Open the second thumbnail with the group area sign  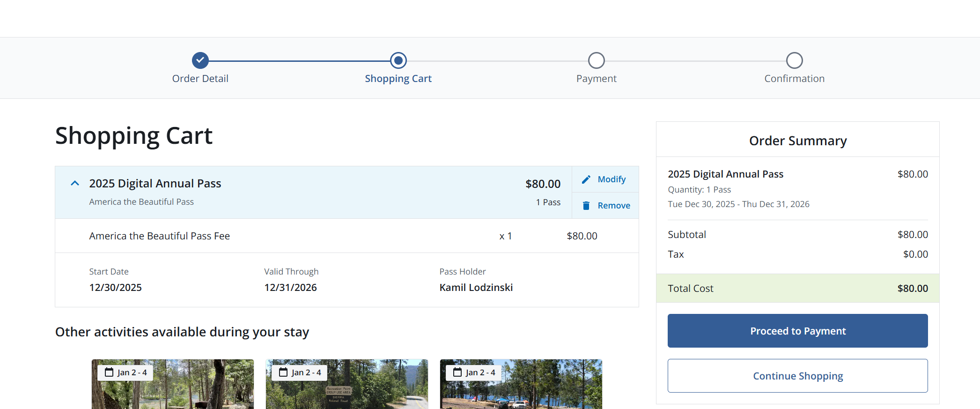347,384
